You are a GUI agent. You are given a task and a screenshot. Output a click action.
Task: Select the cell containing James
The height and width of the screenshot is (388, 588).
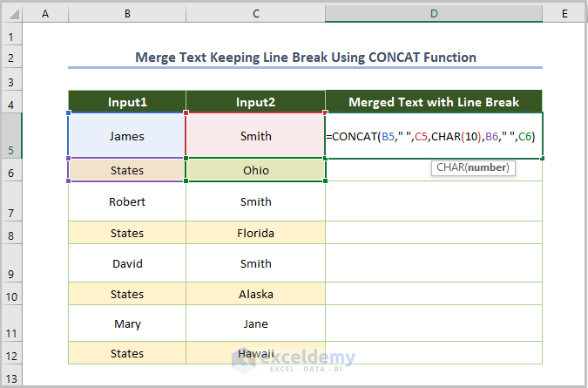pyautogui.click(x=127, y=136)
